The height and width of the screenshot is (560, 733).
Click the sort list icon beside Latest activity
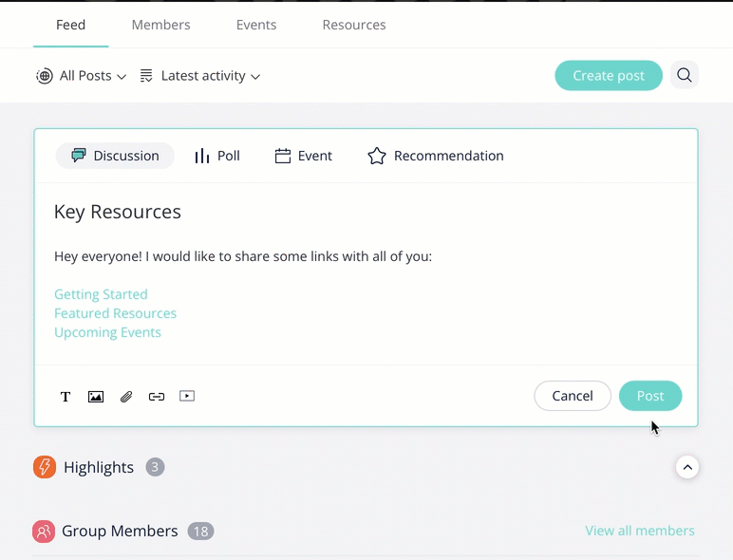click(x=146, y=76)
